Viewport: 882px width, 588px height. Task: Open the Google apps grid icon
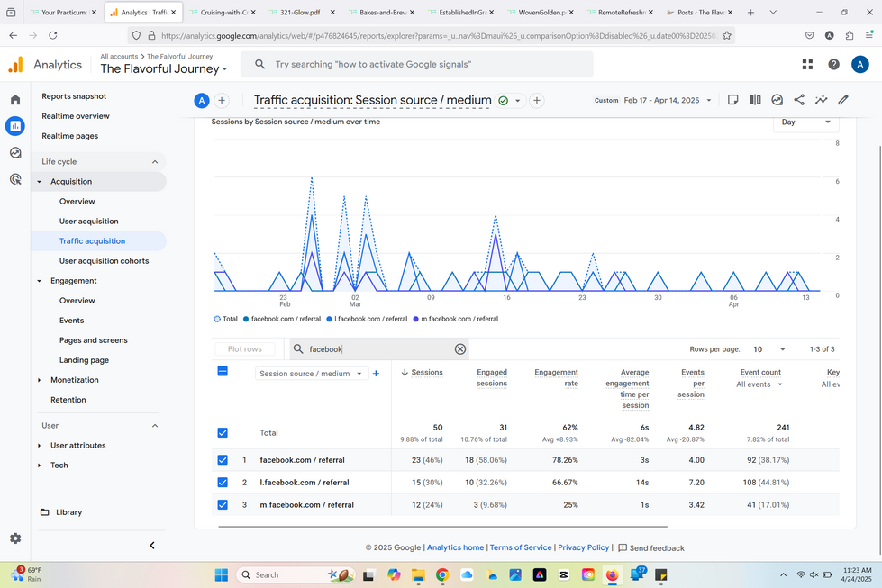[807, 65]
